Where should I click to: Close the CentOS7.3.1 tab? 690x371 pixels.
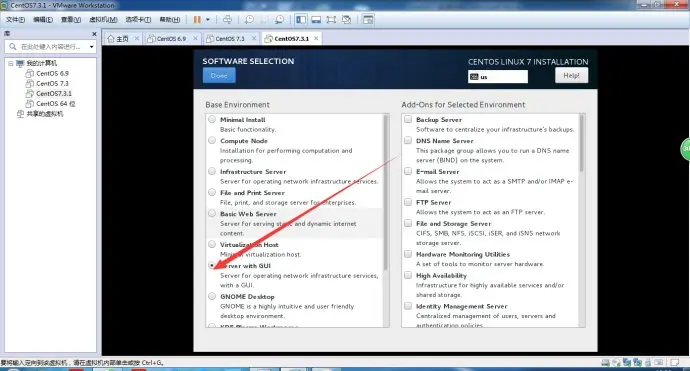316,39
